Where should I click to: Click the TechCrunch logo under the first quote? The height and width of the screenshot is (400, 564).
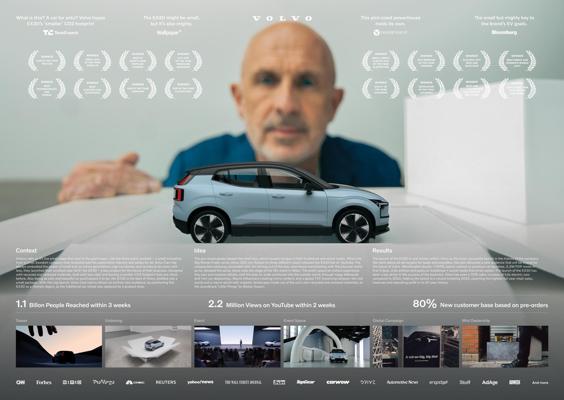61,32
